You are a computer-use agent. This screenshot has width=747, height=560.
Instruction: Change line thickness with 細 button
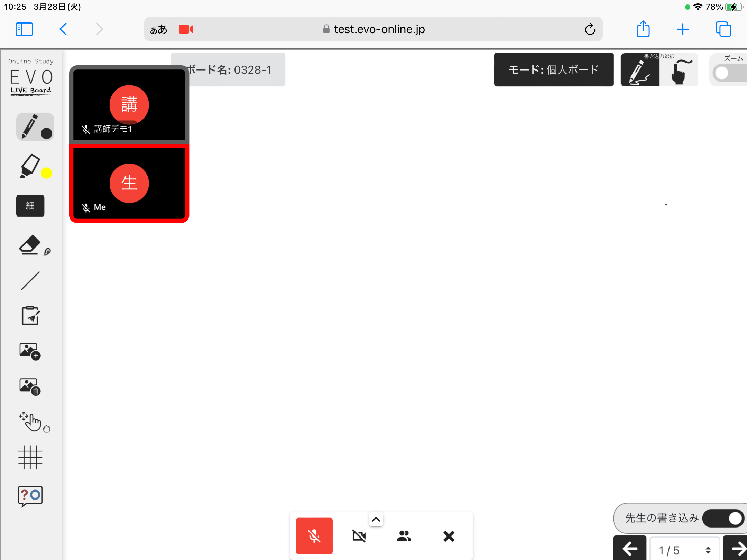pos(30,206)
